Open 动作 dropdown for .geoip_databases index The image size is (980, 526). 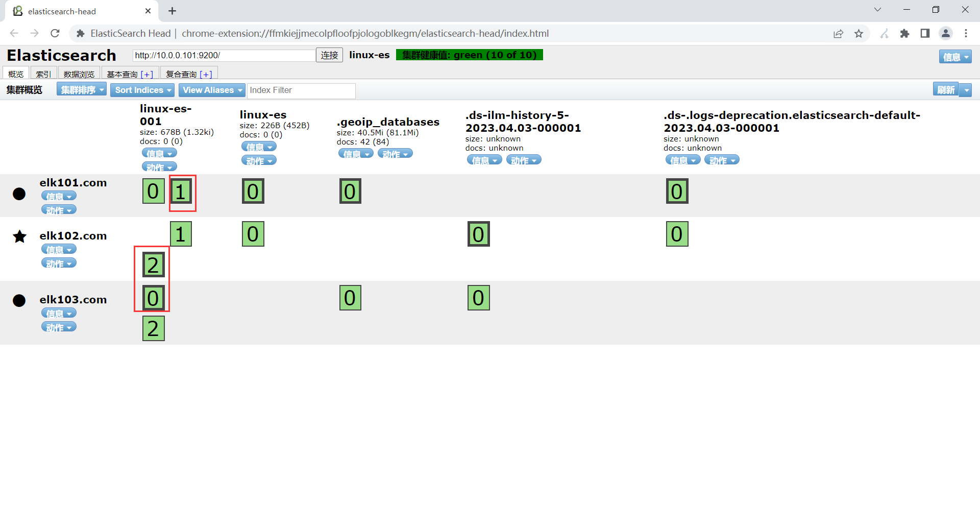point(395,154)
